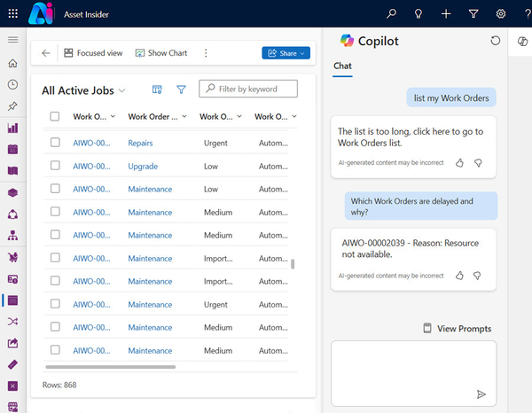Open the hierarchy org chart sidebar icon

click(x=13, y=236)
